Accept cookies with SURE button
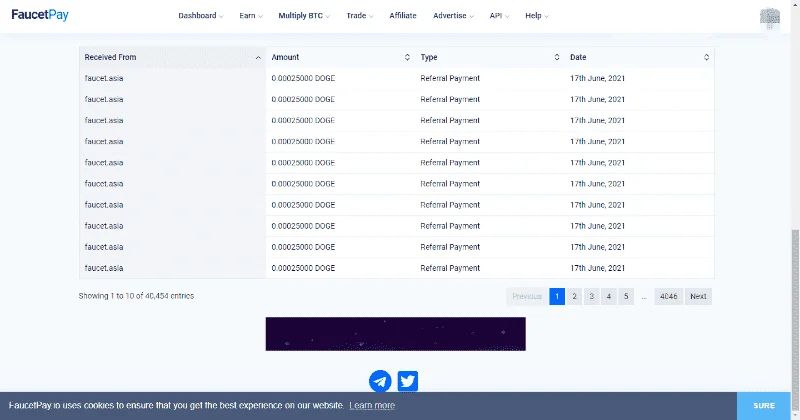800x420 pixels. pyautogui.click(x=764, y=406)
